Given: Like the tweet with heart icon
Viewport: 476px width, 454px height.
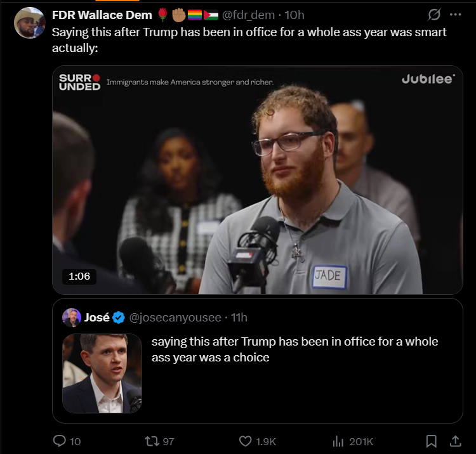Looking at the screenshot, I should tap(245, 441).
